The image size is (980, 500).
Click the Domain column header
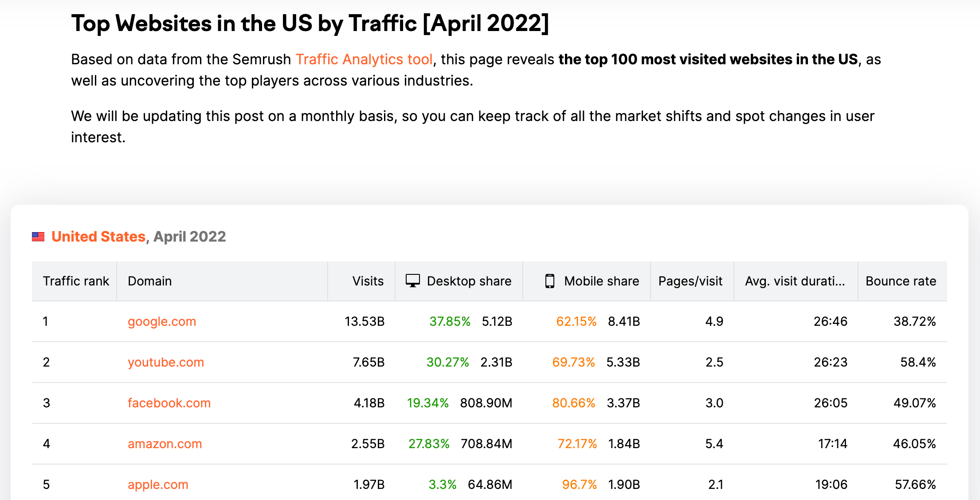coord(149,281)
